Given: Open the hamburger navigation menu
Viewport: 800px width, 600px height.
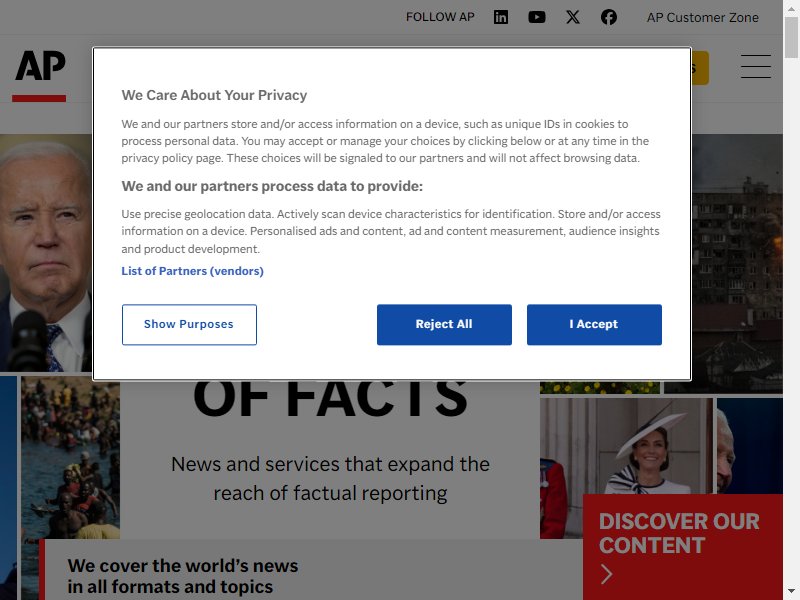Looking at the screenshot, I should [x=756, y=66].
